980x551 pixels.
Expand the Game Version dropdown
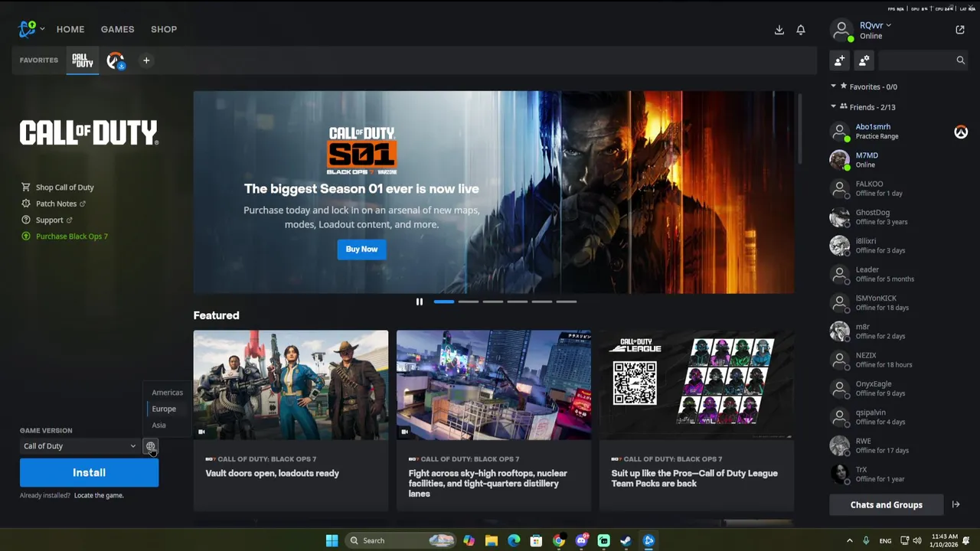[80, 446]
